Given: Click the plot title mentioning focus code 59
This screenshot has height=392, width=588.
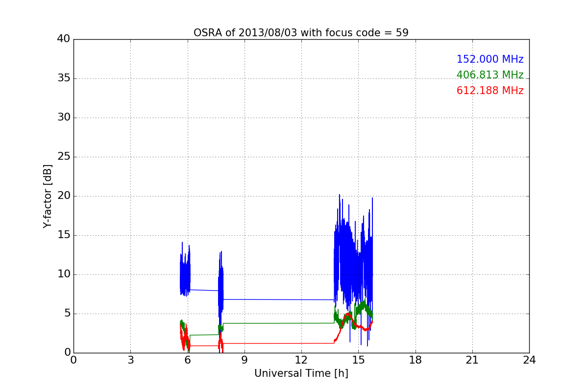Looking at the screenshot, I should pyautogui.click(x=301, y=33).
